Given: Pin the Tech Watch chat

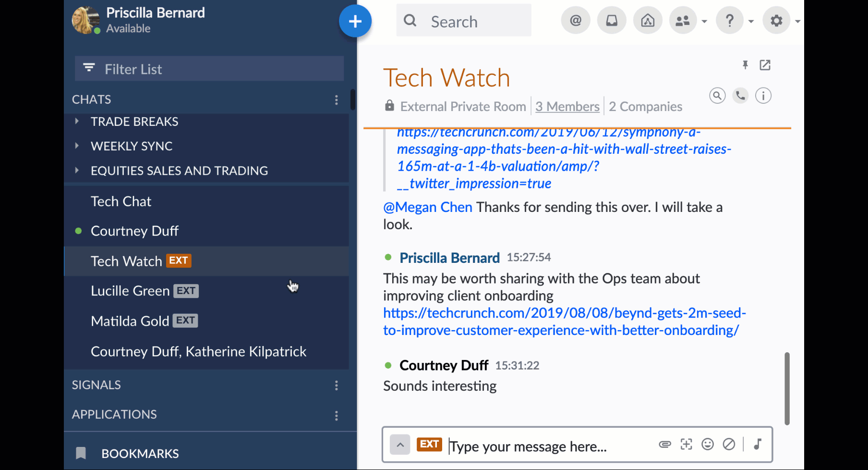Looking at the screenshot, I should pyautogui.click(x=745, y=65).
